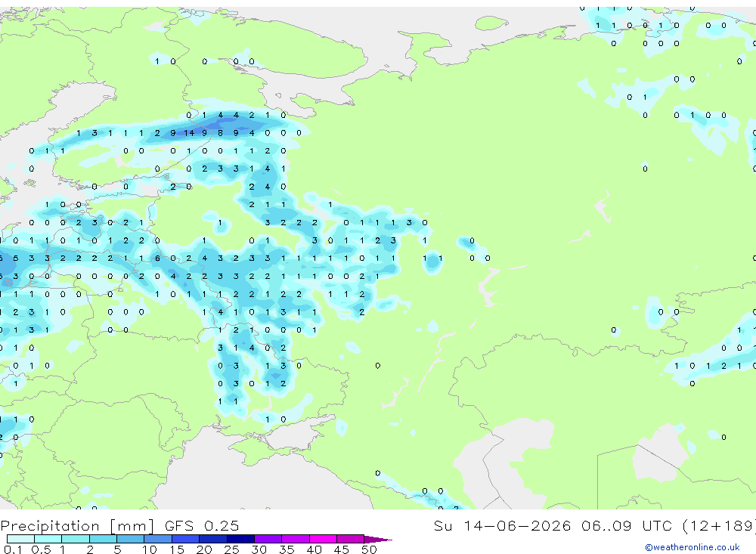The image size is (756, 554).
Task: Choose the 15–20 mm blue legend swatch
Action: point(186,539)
